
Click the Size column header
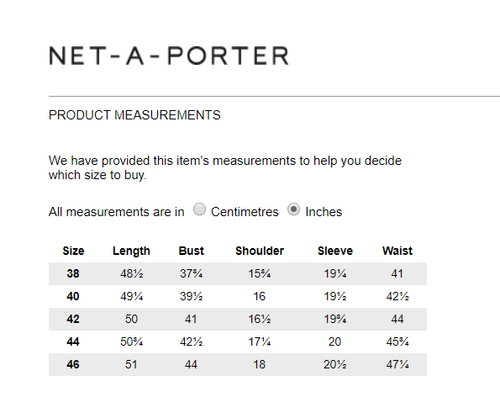pyautogui.click(x=73, y=251)
